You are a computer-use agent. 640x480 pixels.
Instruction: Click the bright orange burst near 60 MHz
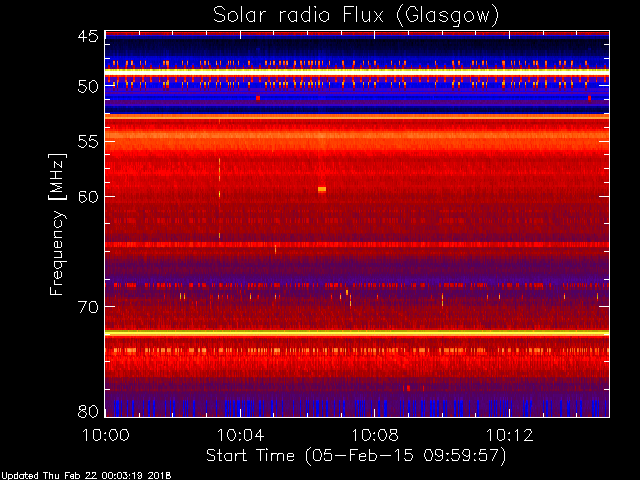322,189
